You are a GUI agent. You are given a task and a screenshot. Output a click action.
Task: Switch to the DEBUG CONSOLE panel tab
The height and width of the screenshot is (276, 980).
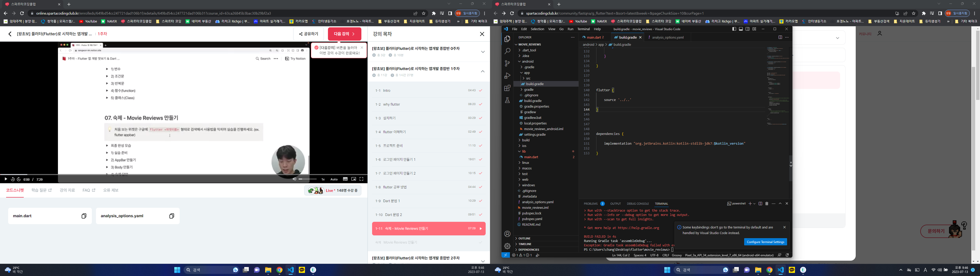tap(638, 204)
